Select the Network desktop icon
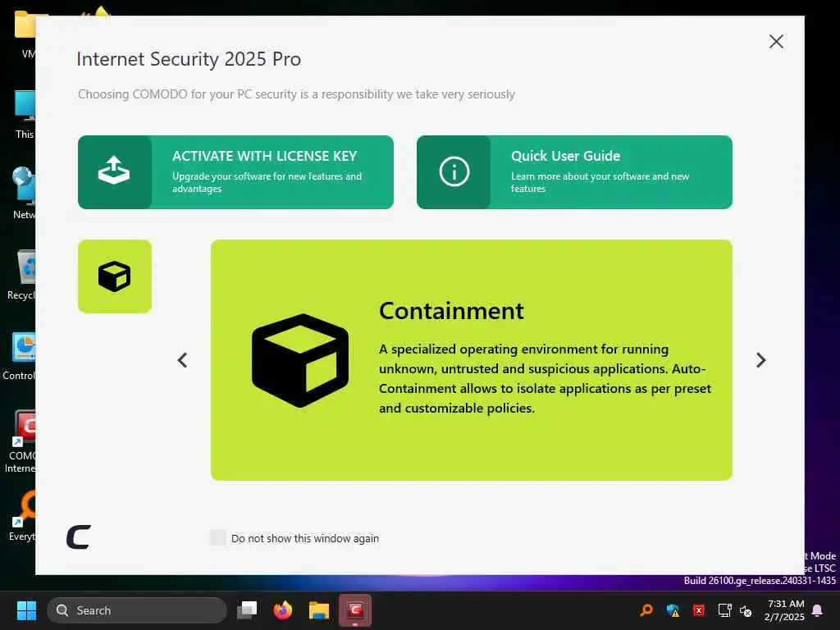This screenshot has height=630, width=840. [x=23, y=194]
